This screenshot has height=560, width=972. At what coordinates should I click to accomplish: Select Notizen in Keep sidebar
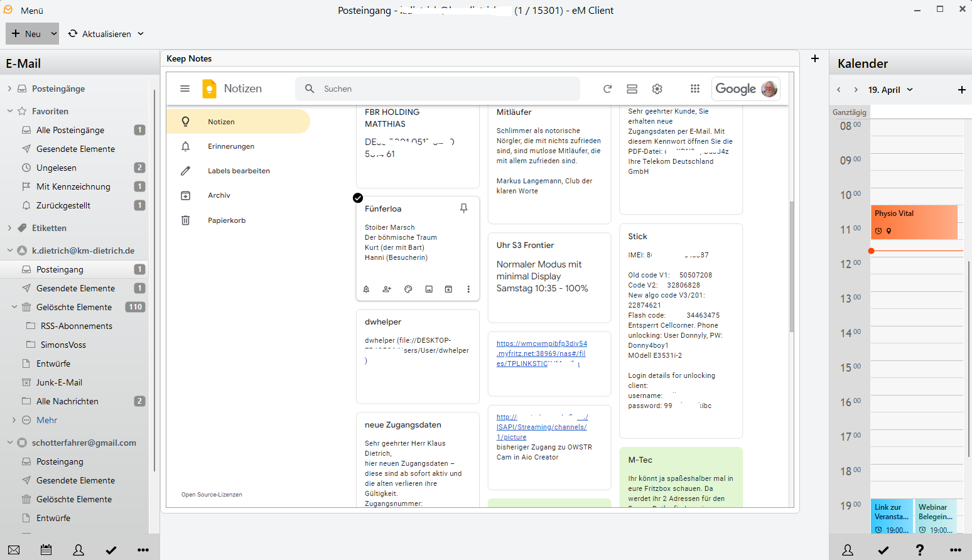(239, 122)
